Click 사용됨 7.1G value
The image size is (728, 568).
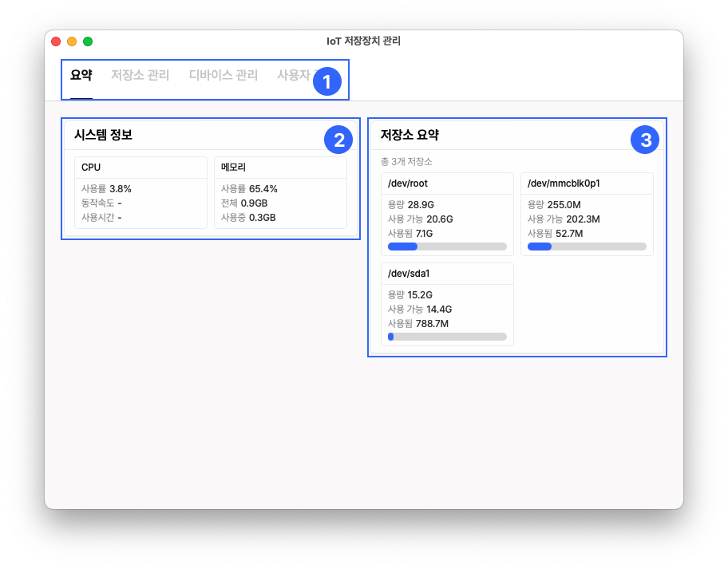(x=425, y=234)
